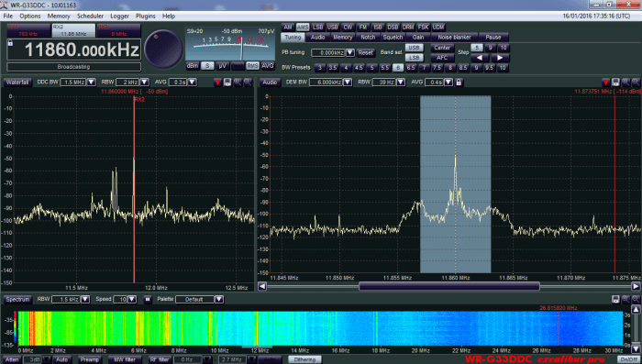Viewport: 642px width, 364px height.
Task: Open demodulator RBW 39 Hz dropdown
Action: (x=401, y=83)
